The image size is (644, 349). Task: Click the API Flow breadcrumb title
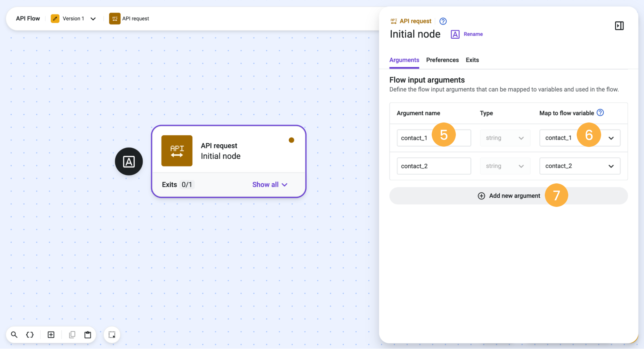[x=28, y=19]
